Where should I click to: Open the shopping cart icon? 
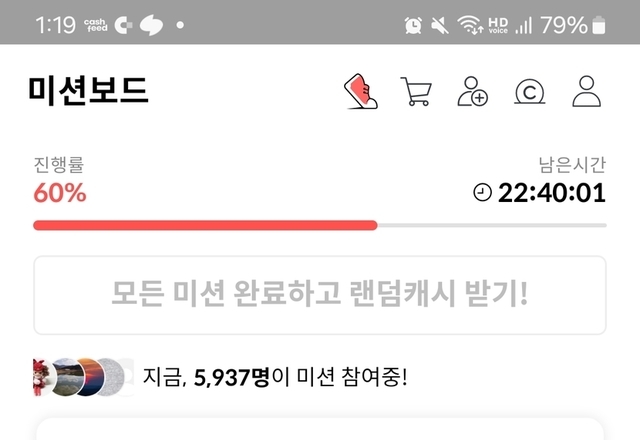pyautogui.click(x=416, y=91)
